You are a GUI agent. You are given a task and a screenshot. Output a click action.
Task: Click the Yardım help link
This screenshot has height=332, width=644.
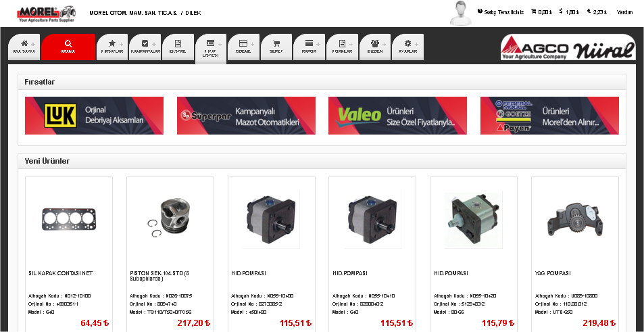624,12
